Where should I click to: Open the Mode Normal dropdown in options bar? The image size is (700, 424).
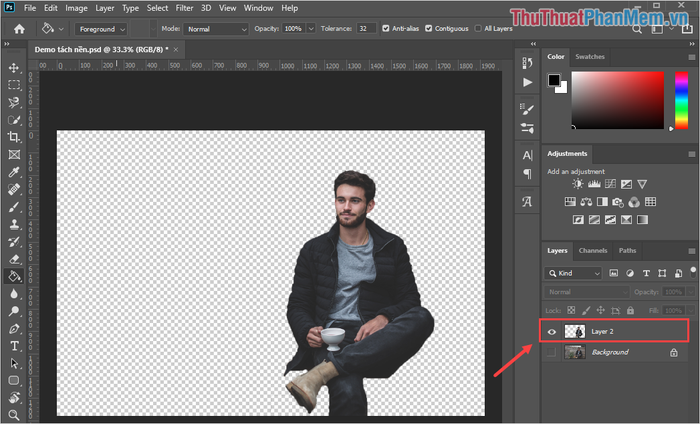click(x=216, y=29)
